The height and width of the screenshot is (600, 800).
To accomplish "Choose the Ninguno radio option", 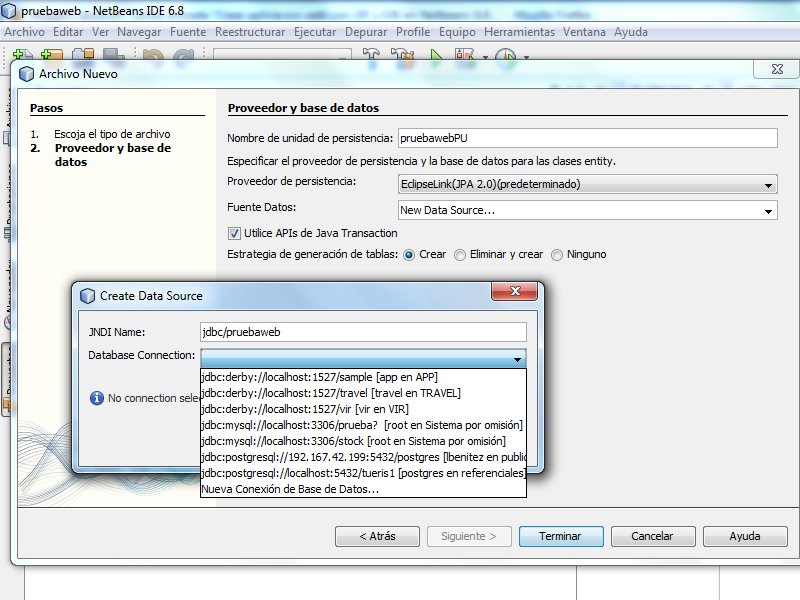I will pyautogui.click(x=557, y=255).
